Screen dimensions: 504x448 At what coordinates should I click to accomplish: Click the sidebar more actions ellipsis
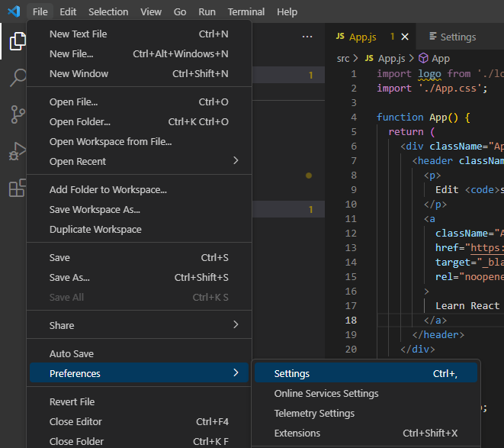(307, 37)
